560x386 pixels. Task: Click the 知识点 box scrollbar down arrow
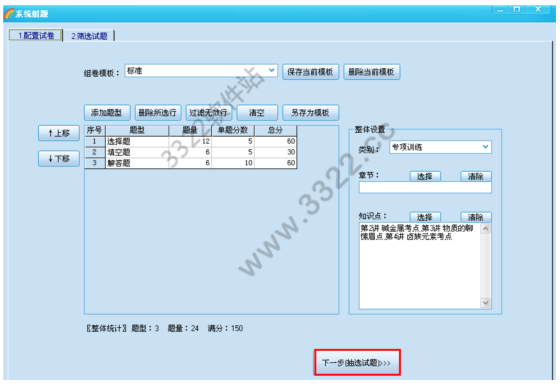click(x=485, y=303)
